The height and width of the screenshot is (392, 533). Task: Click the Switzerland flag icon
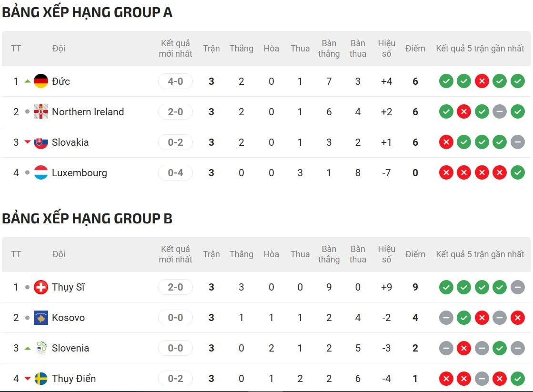[41, 287]
